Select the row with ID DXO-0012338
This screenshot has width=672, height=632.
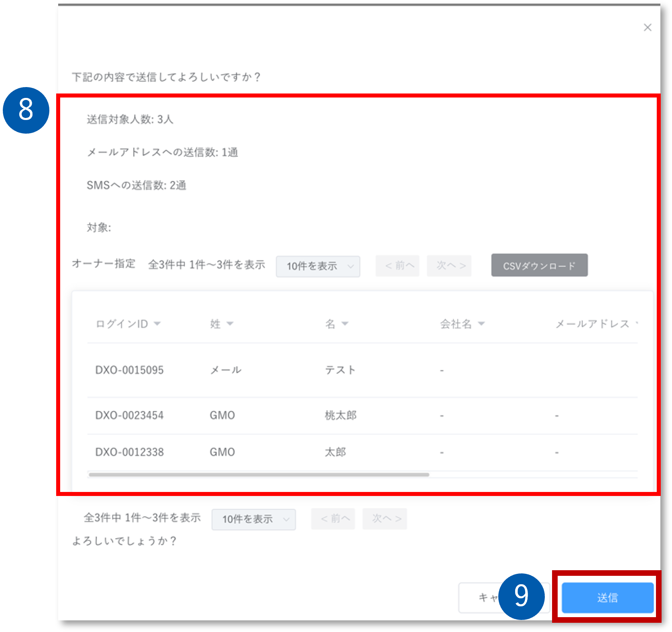pos(129,452)
